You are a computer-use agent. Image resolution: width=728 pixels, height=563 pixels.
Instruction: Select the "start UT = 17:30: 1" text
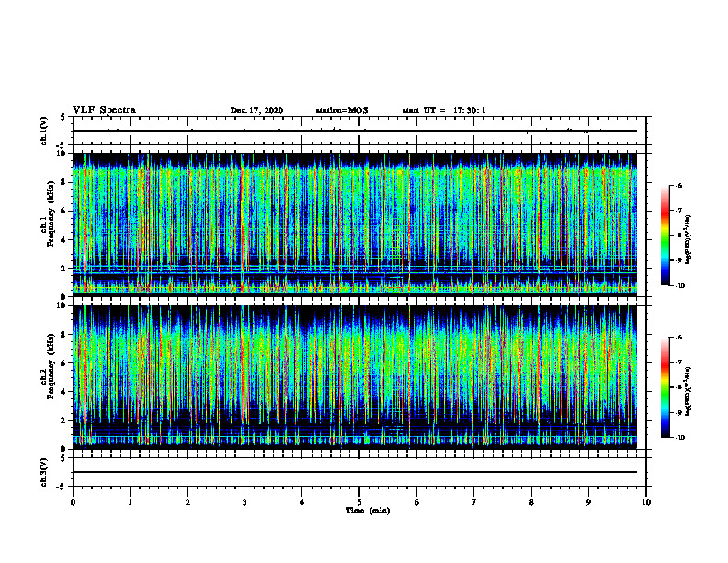tap(444, 110)
